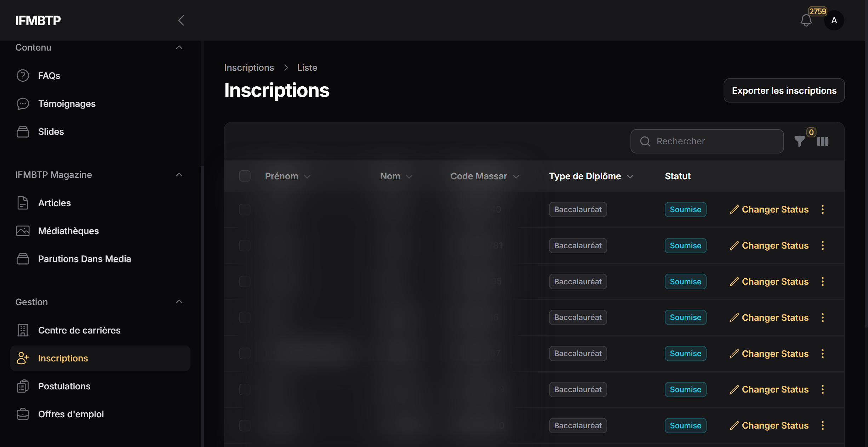Image resolution: width=868 pixels, height=447 pixels.
Task: Click the Médiathèques image icon
Action: click(x=23, y=231)
